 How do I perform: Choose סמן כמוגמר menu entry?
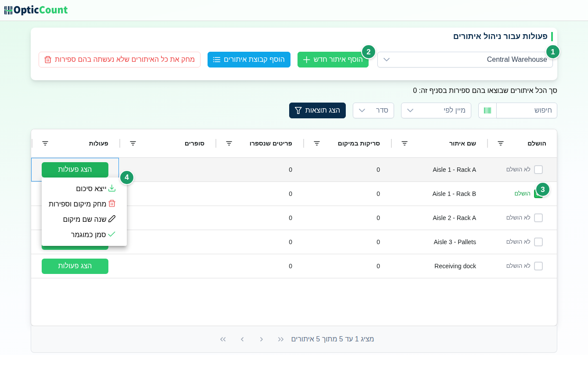(x=84, y=234)
